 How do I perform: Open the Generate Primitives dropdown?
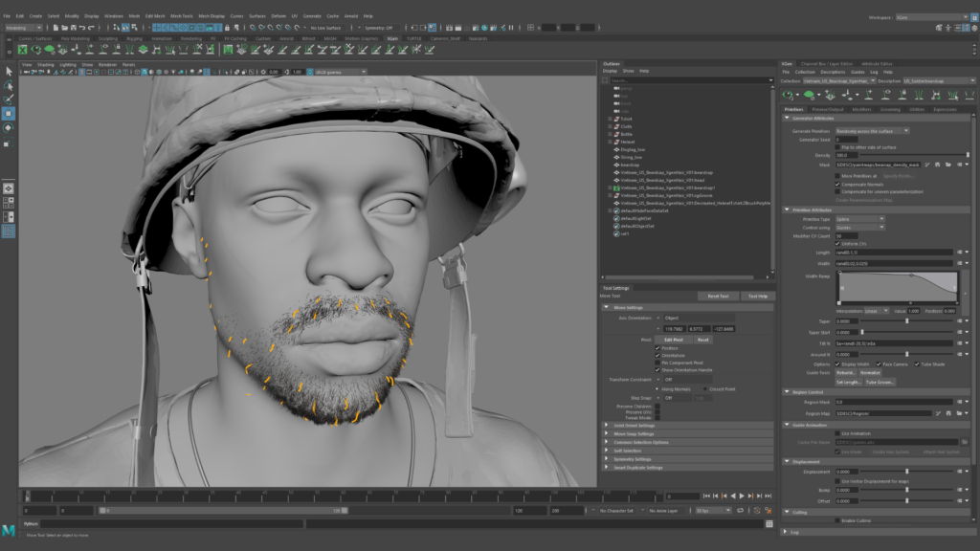click(872, 130)
